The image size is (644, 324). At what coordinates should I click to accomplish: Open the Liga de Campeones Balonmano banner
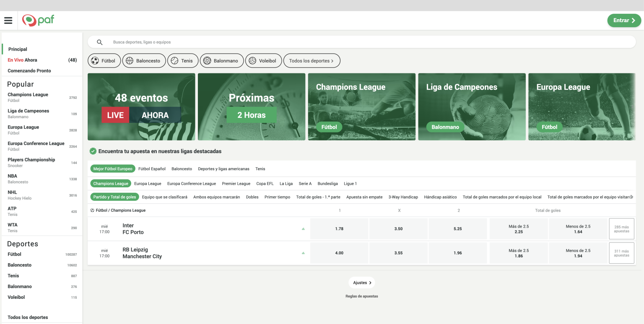click(472, 107)
